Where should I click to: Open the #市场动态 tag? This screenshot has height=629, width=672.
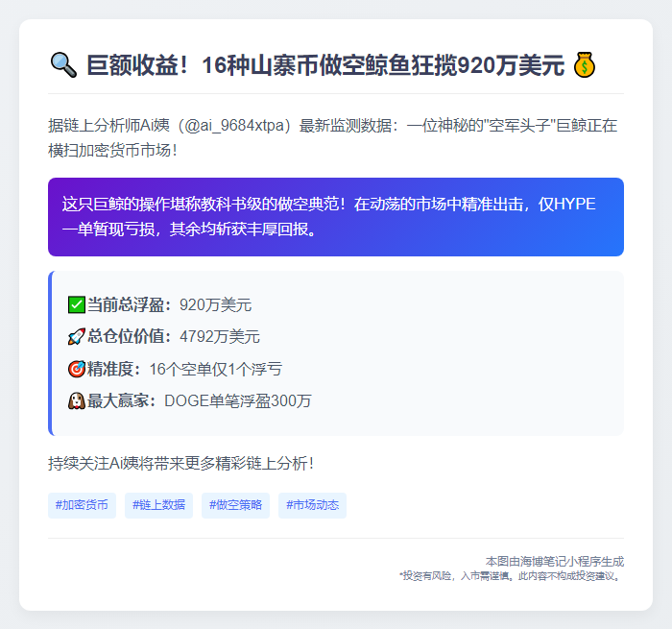tap(312, 505)
